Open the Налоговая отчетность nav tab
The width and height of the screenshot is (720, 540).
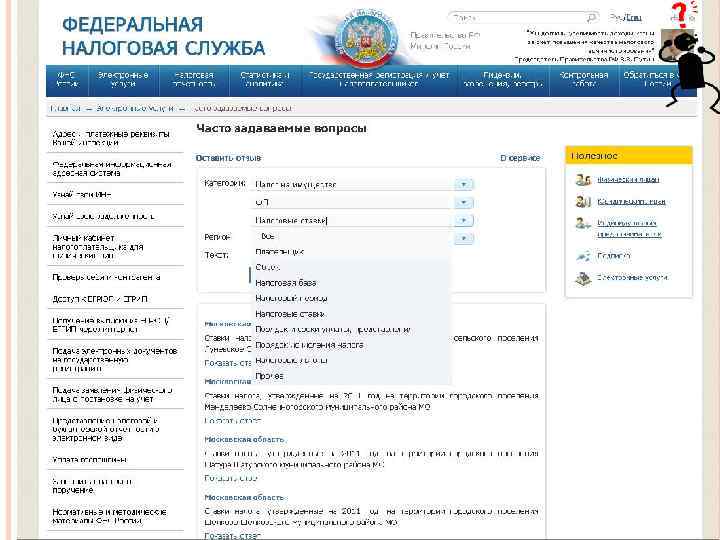[194, 79]
